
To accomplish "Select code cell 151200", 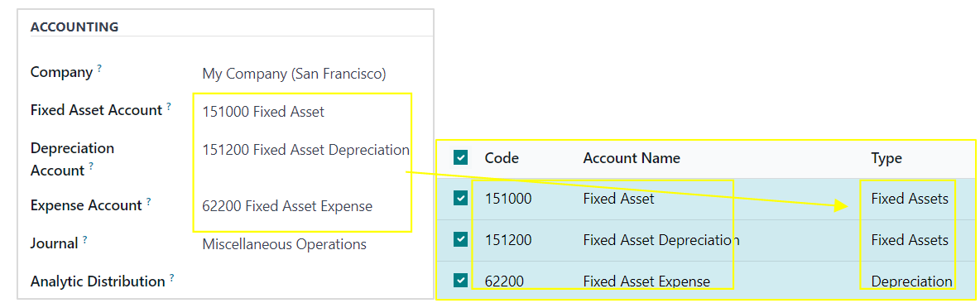I will click(x=508, y=240).
